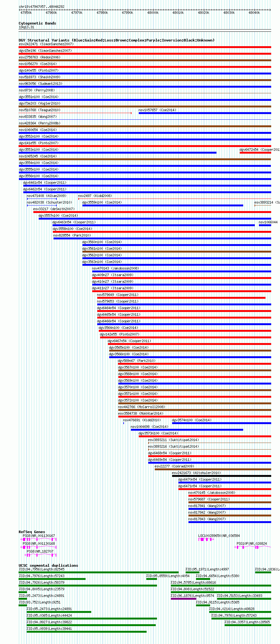Open the UCSC segmental duplications track title
Viewport: 280px width, 644px height.
click(48, 565)
